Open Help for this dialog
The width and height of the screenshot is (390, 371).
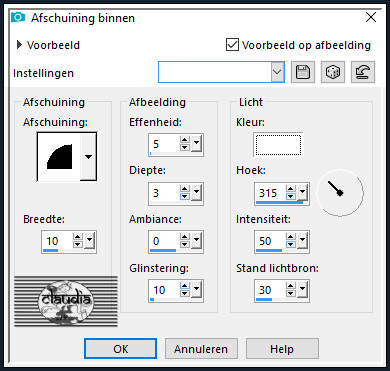[282, 349]
